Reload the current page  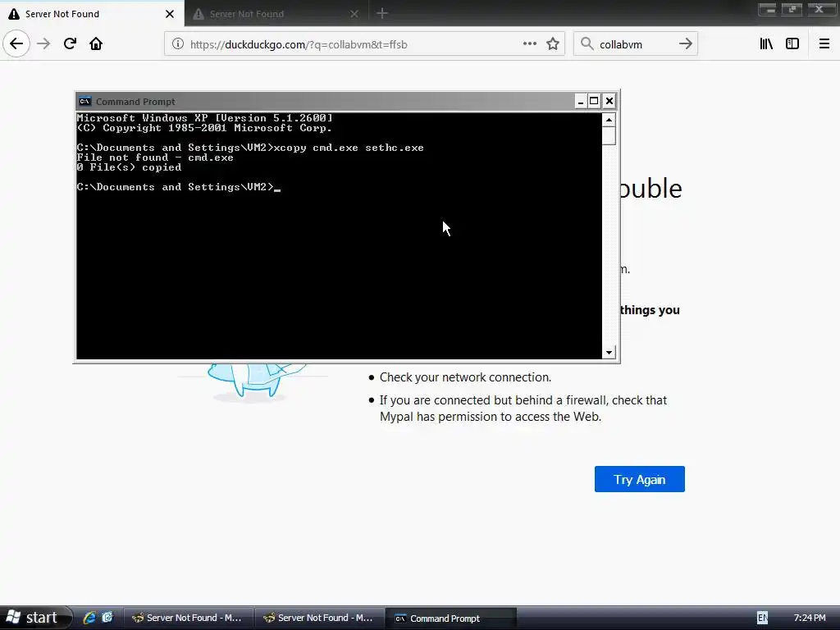point(70,44)
